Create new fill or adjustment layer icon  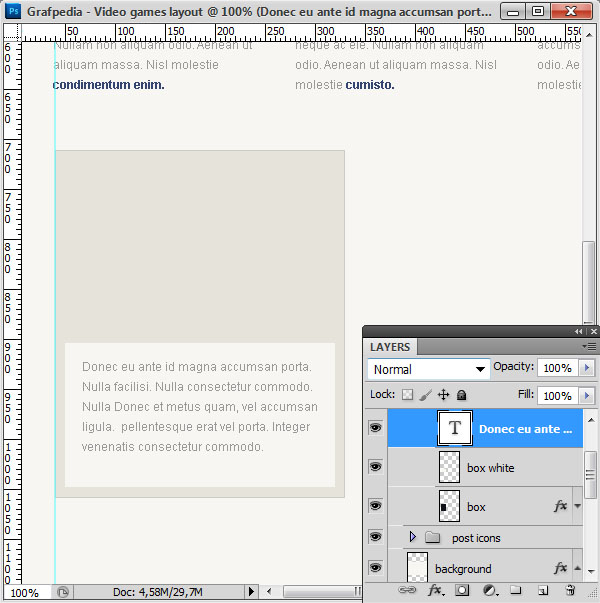pos(489,590)
